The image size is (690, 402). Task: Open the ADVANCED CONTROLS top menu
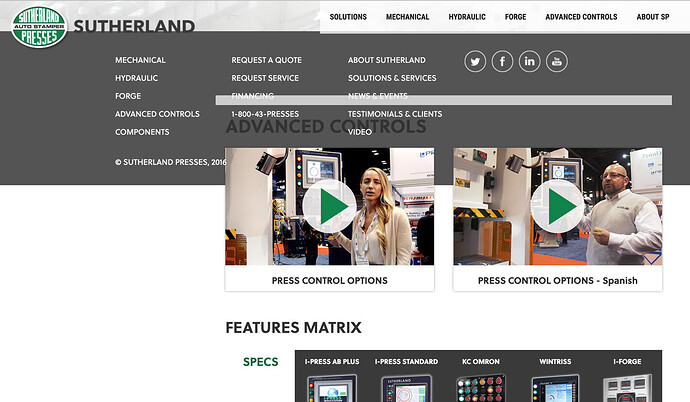581,17
